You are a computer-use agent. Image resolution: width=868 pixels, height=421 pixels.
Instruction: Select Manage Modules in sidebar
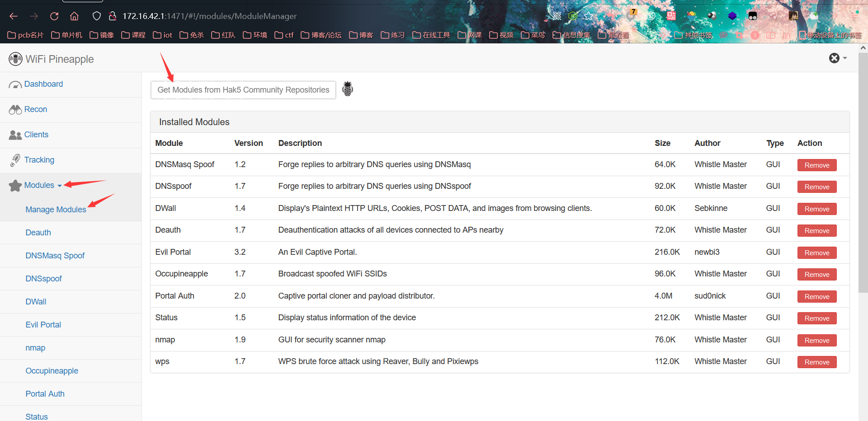(x=56, y=210)
